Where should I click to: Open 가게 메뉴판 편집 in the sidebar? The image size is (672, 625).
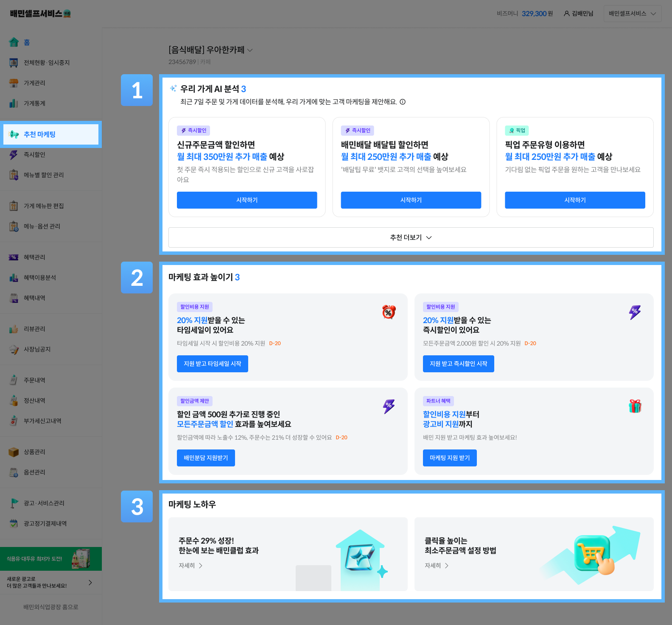[51, 206]
